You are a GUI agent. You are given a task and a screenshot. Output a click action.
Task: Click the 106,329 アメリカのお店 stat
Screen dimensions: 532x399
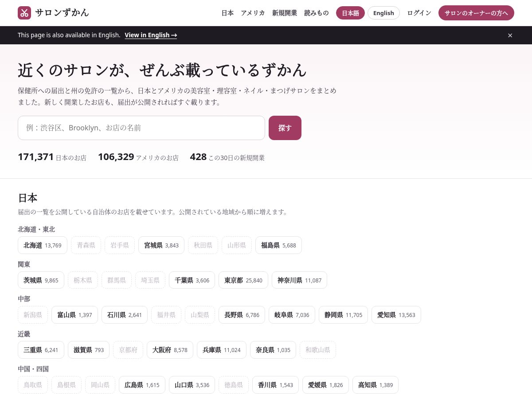pyautogui.click(x=138, y=157)
